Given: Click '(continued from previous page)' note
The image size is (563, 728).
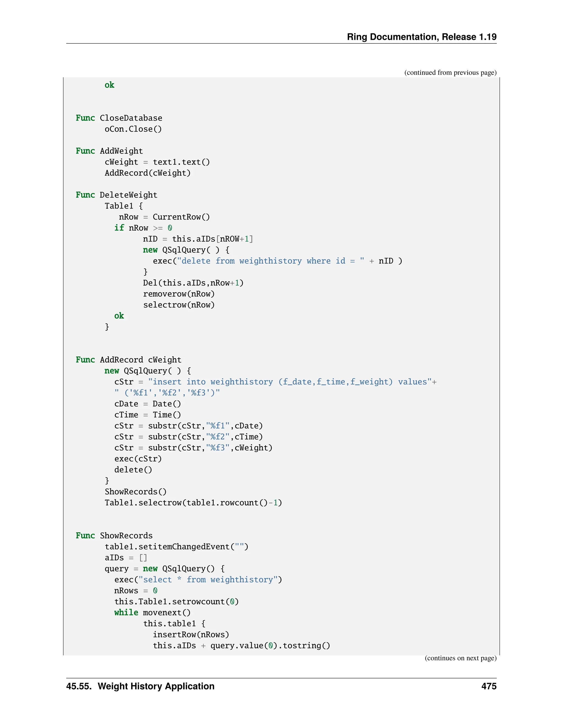Looking at the screenshot, I should (x=450, y=73).
